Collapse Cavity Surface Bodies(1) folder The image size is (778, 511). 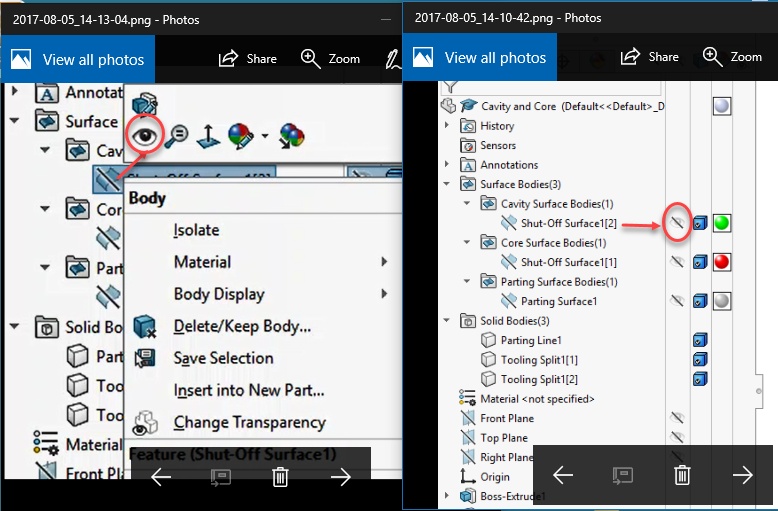[x=467, y=203]
